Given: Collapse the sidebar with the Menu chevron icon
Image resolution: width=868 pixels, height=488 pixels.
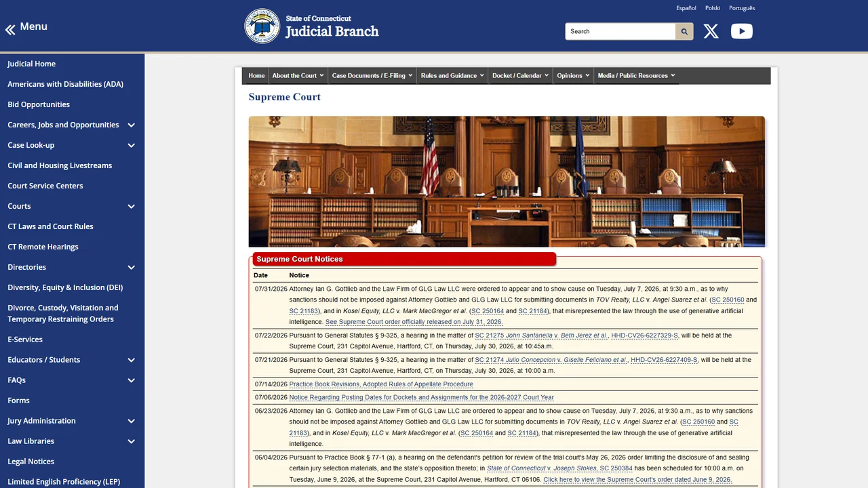Looking at the screenshot, I should [10, 30].
